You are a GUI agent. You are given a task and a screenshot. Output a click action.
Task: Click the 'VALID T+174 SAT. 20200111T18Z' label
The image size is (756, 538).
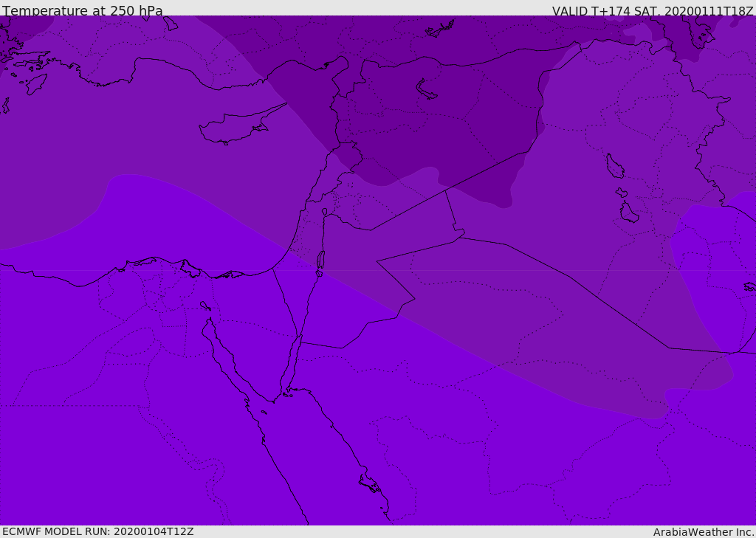click(x=653, y=11)
